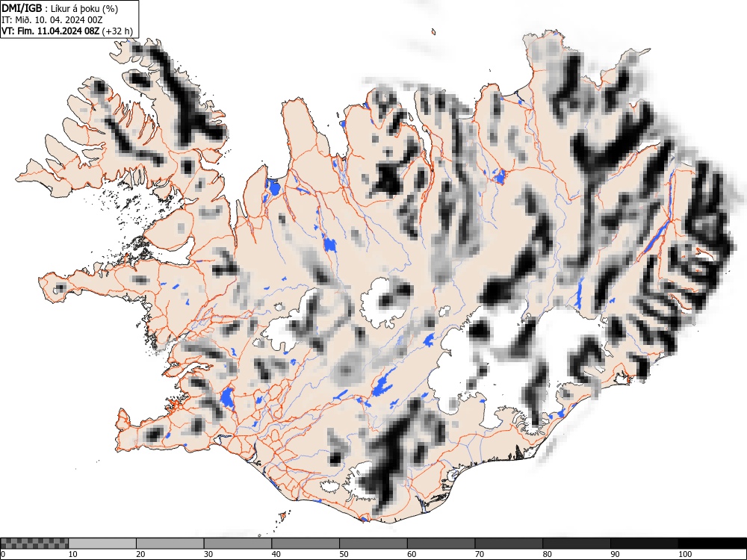Click the '50' label under the color scale
The height and width of the screenshot is (560, 747).
point(344,554)
